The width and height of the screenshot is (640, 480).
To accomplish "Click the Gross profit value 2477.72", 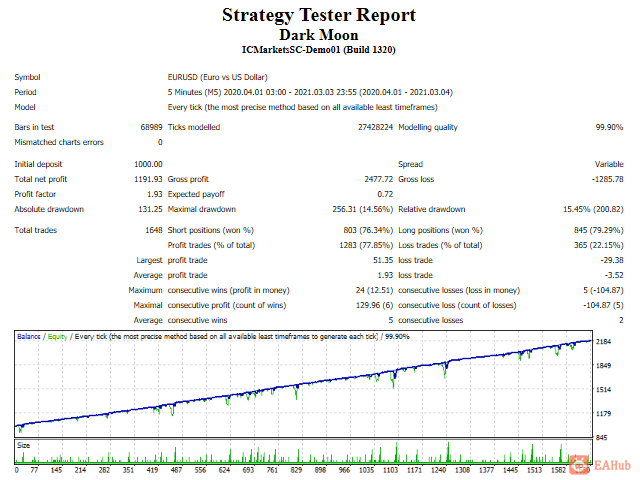I will click(379, 179).
